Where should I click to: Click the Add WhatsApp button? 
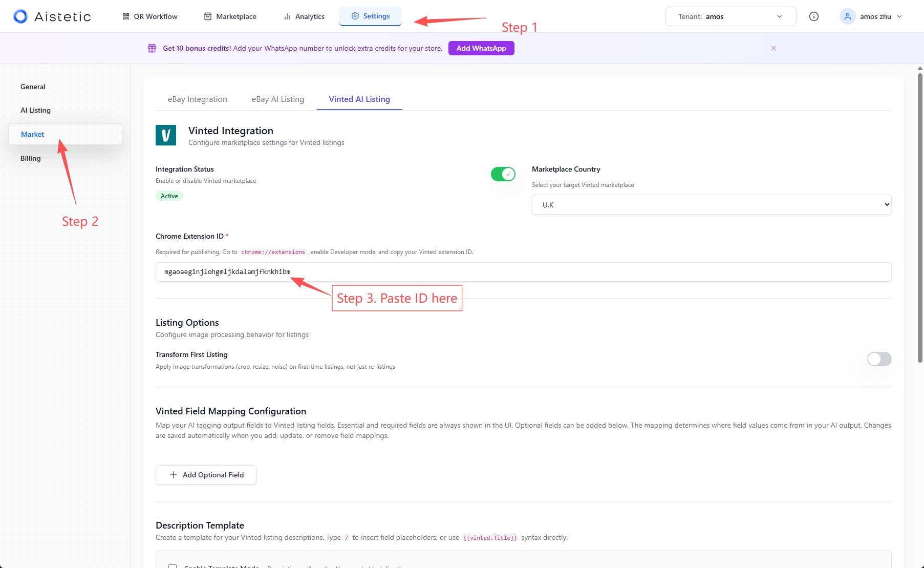[481, 48]
